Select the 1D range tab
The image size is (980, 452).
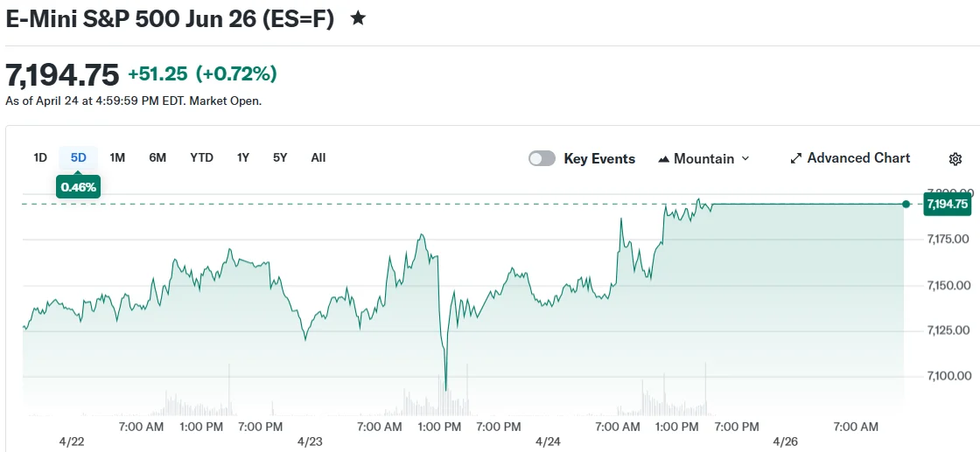[40, 158]
